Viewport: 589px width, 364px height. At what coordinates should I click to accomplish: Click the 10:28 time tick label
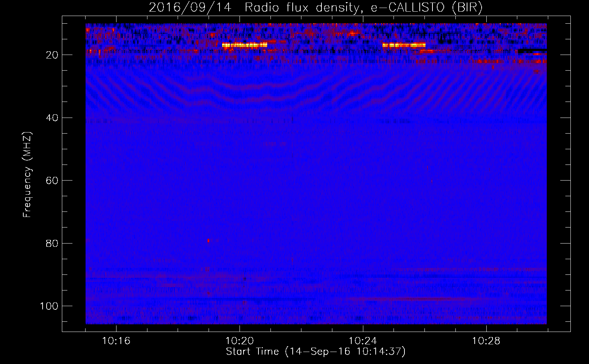tap(486, 341)
